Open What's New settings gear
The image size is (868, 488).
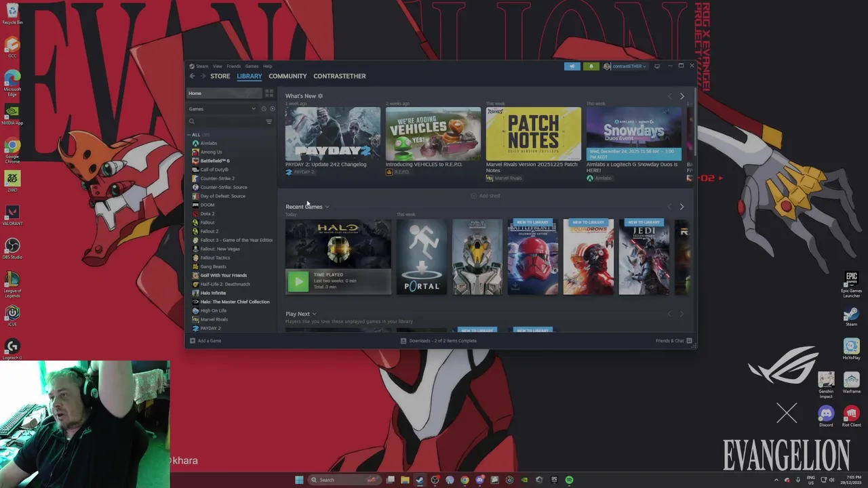pos(321,96)
